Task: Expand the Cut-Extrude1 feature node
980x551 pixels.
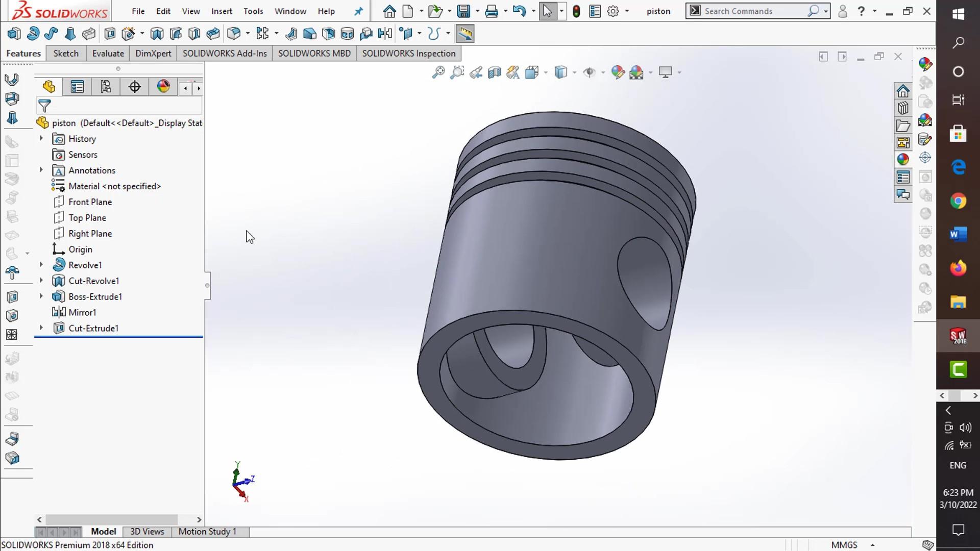Action: point(41,328)
